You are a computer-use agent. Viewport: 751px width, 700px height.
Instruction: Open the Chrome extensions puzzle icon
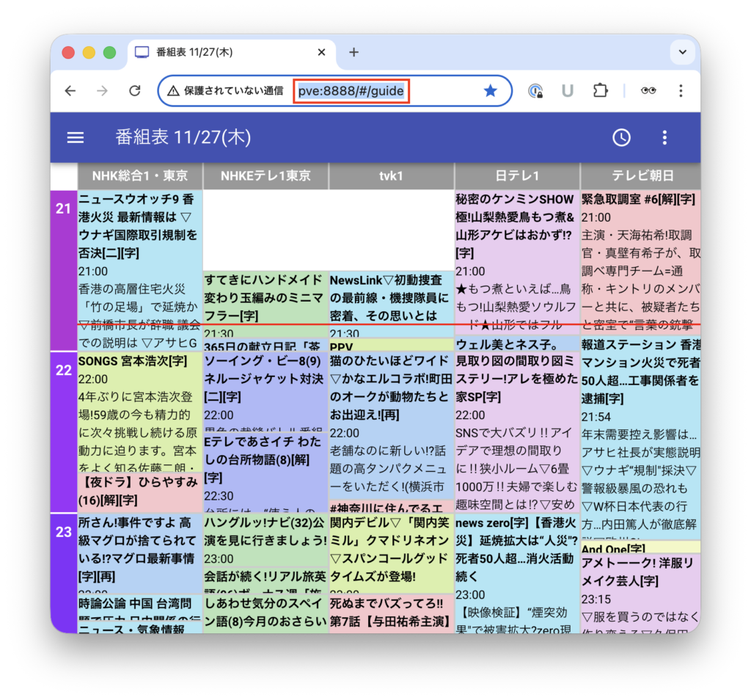coord(600,91)
